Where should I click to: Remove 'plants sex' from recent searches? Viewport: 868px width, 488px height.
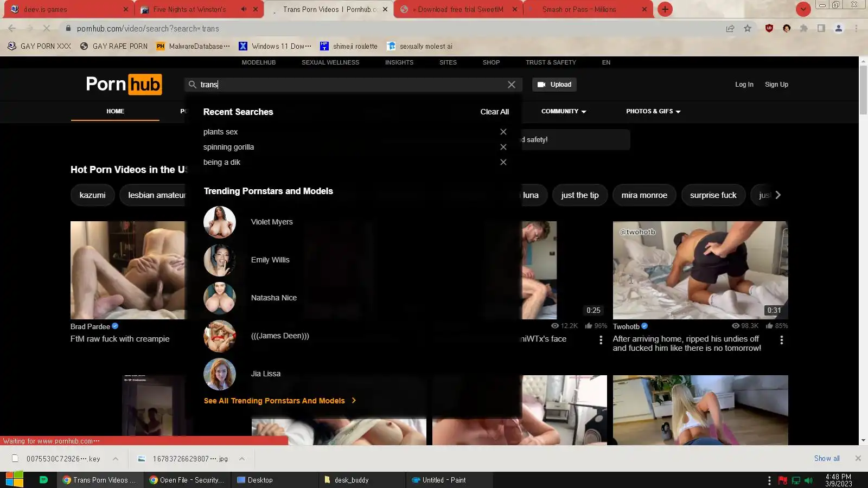click(x=503, y=132)
